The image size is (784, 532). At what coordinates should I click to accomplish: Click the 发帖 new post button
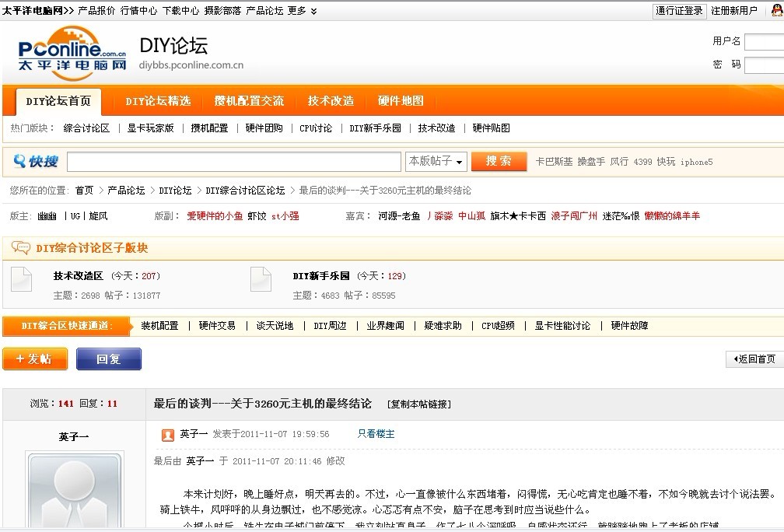coord(35,359)
